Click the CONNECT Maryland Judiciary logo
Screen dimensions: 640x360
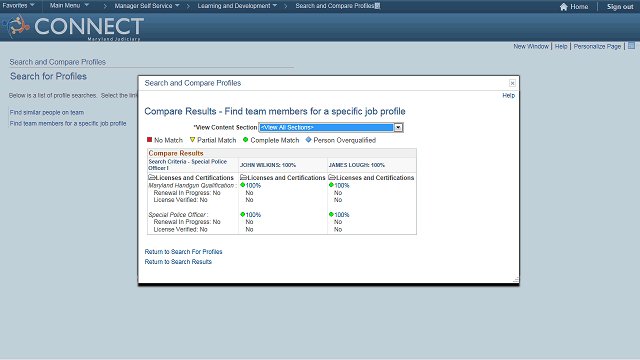(73, 27)
